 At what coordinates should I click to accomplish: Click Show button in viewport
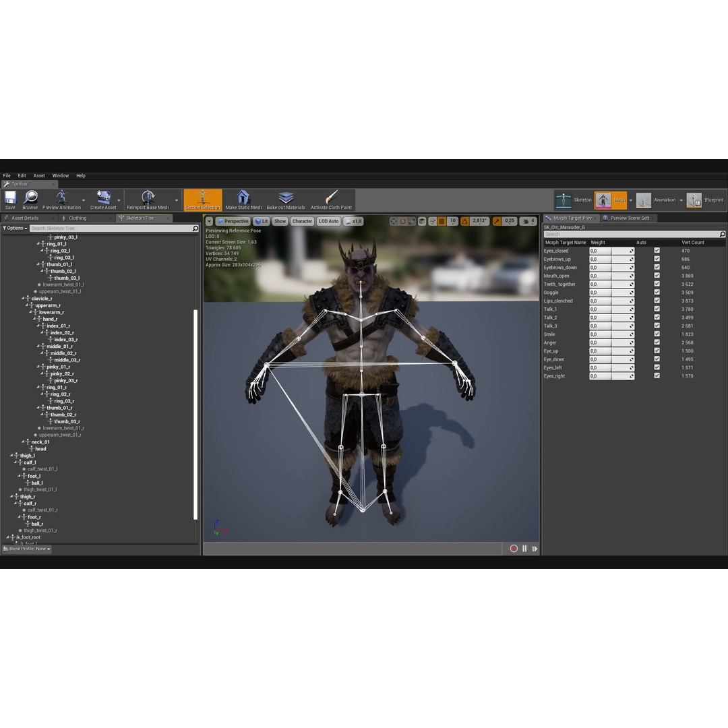point(280,222)
